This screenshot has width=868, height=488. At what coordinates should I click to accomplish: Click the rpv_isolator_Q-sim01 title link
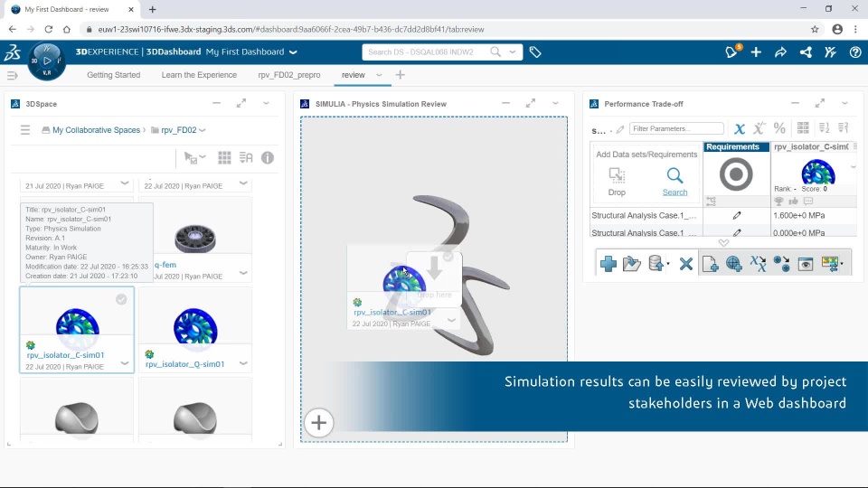click(184, 364)
